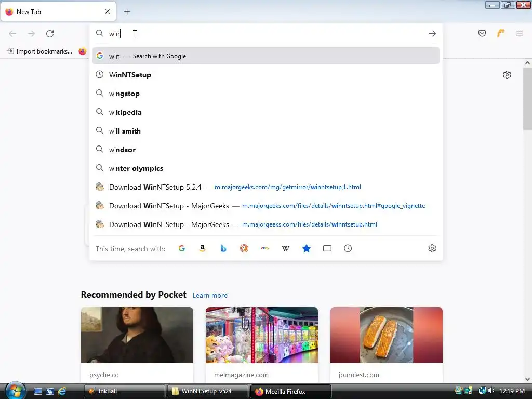
Task: Open the Windows Start orb
Action: pos(15,391)
